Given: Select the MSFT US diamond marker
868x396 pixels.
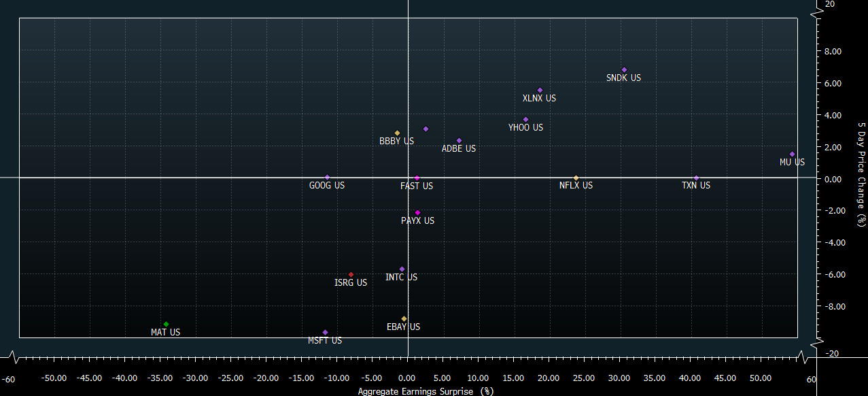Looking at the screenshot, I should [x=325, y=332].
